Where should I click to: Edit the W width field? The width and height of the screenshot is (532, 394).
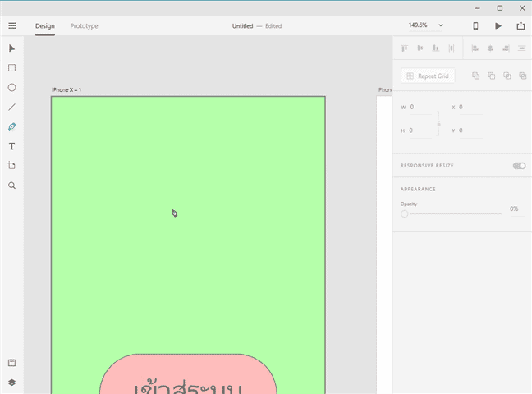pyautogui.click(x=420, y=108)
